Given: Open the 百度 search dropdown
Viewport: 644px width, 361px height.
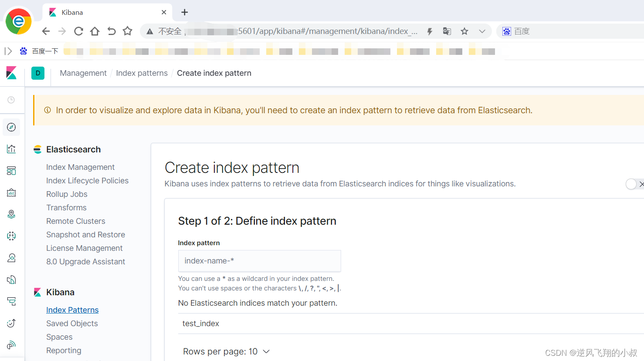Looking at the screenshot, I should 515,31.
